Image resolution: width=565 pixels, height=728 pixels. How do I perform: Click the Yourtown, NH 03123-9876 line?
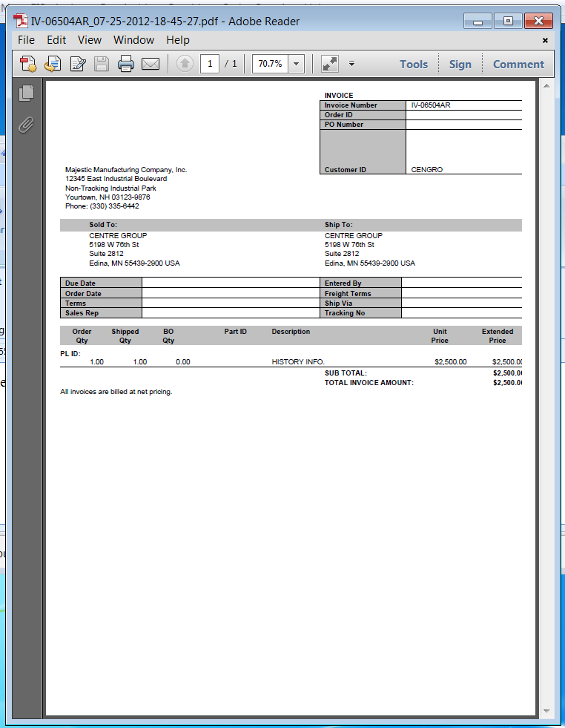(x=108, y=197)
